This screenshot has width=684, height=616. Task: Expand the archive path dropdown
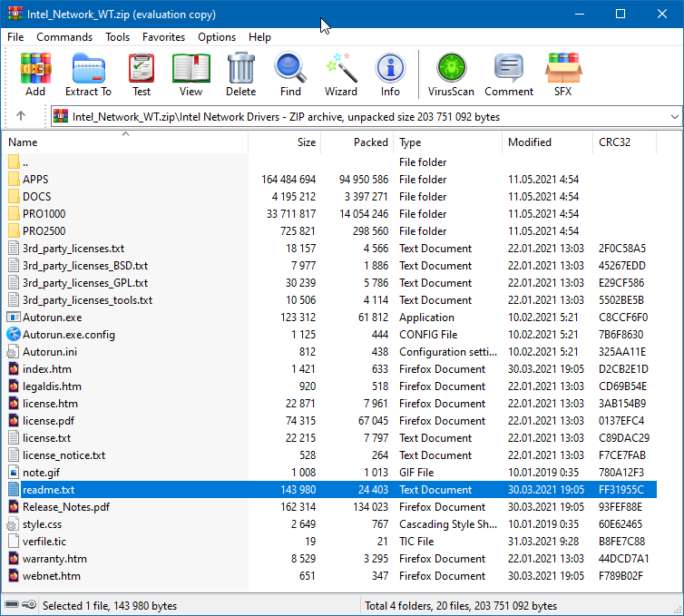[674, 116]
